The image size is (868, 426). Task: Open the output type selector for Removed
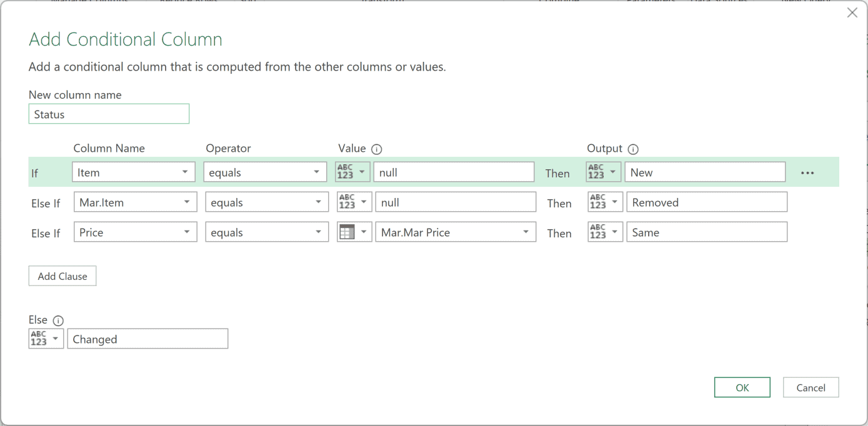point(606,202)
